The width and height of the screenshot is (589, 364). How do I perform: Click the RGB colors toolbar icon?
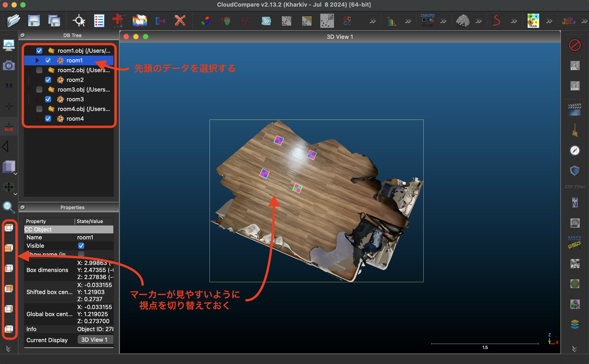569,21
